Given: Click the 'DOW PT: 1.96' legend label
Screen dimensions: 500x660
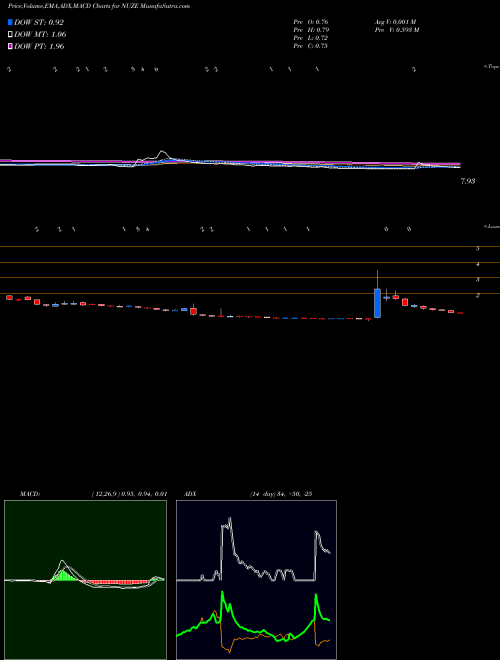Looking at the screenshot, I should pos(39,46).
